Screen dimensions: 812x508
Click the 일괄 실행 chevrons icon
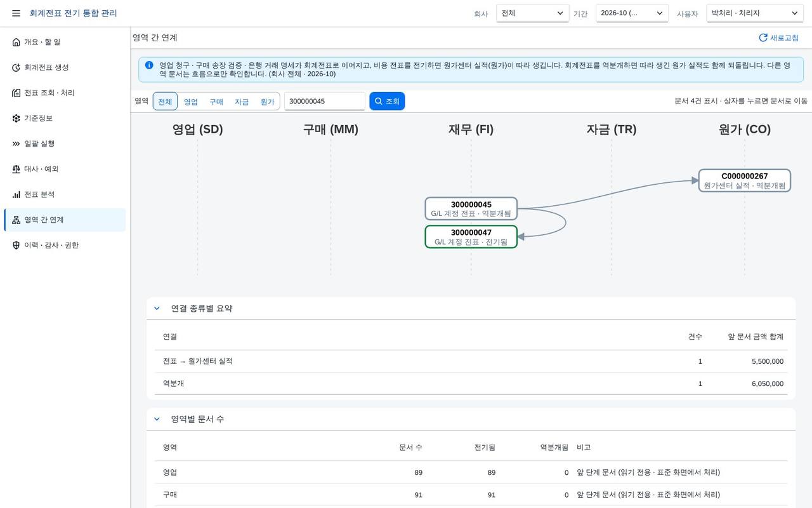[x=16, y=144]
